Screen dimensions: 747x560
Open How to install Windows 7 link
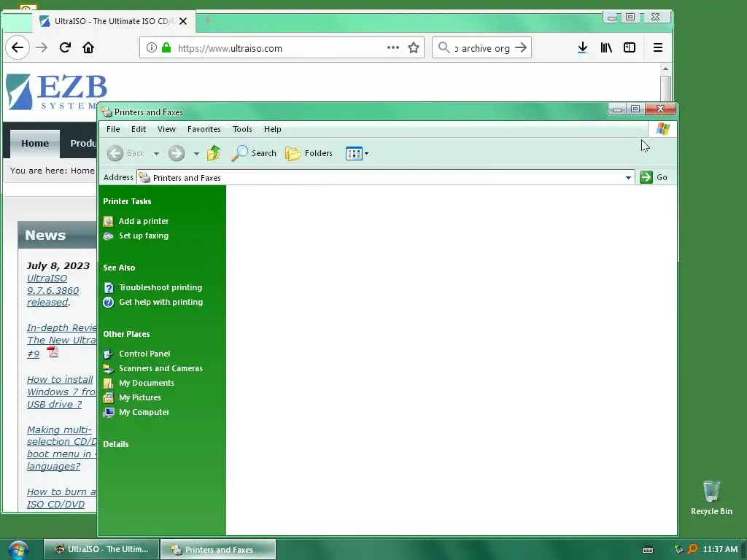pyautogui.click(x=61, y=392)
